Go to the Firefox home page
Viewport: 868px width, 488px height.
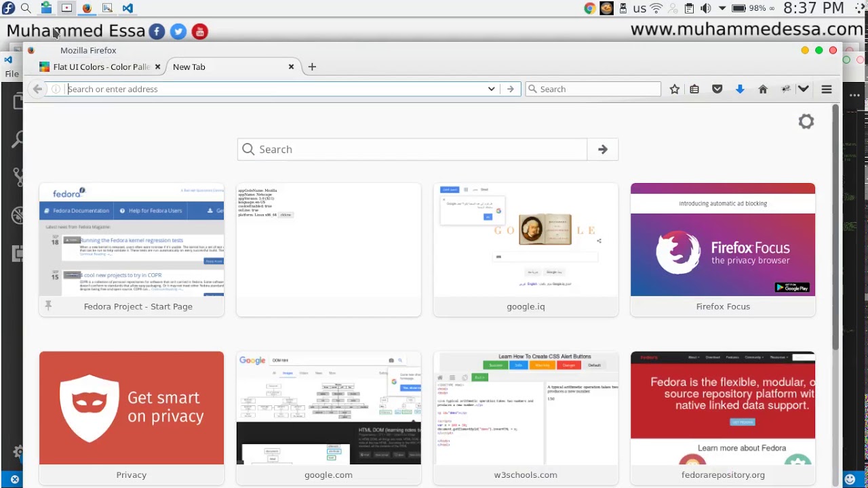click(x=763, y=89)
